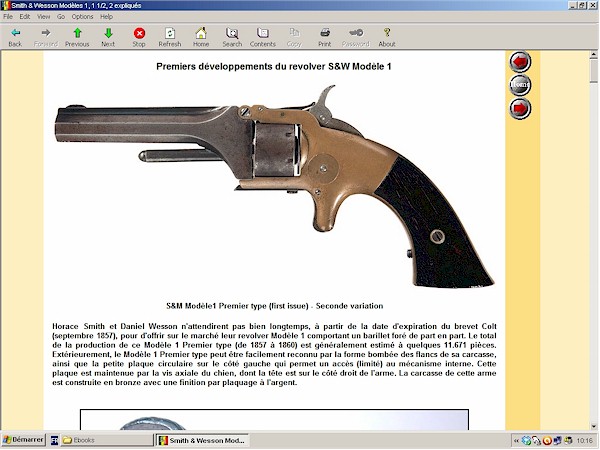Viewport: 600px width, 450px height.
Task: Open the File menu
Action: click(8, 16)
